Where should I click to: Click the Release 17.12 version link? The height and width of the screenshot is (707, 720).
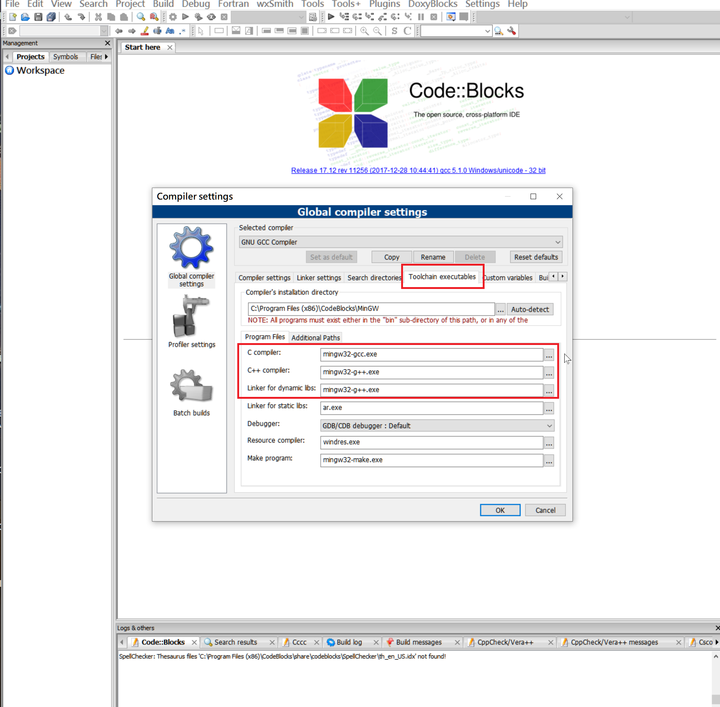418,170
